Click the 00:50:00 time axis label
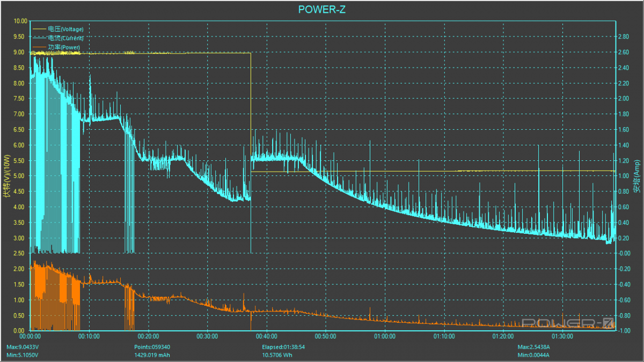644x362 pixels. [326, 336]
